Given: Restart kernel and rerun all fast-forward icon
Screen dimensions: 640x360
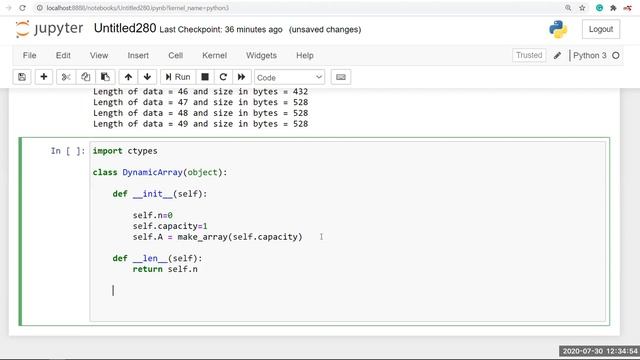Looking at the screenshot, I should click(x=241, y=77).
